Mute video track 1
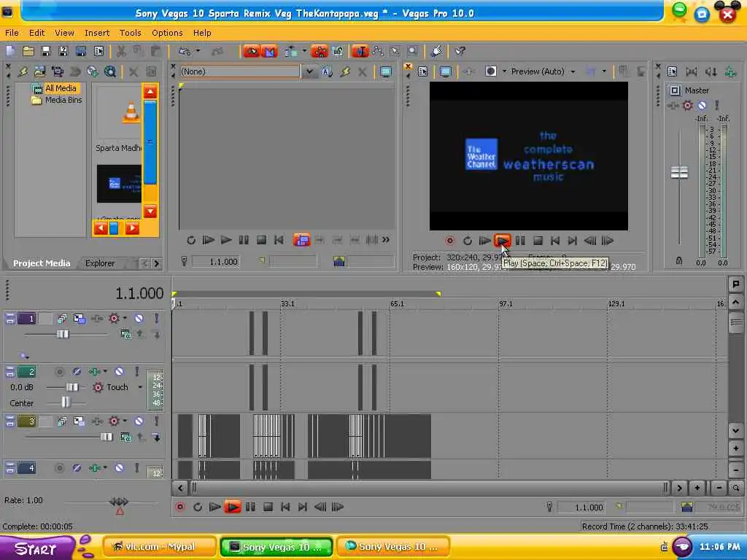This screenshot has height=560, width=747. click(x=139, y=319)
